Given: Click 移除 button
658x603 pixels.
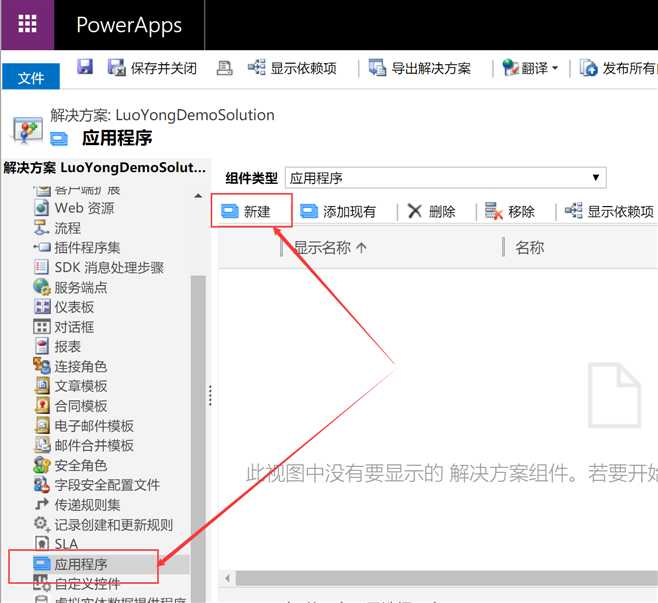Looking at the screenshot, I should [x=510, y=211].
